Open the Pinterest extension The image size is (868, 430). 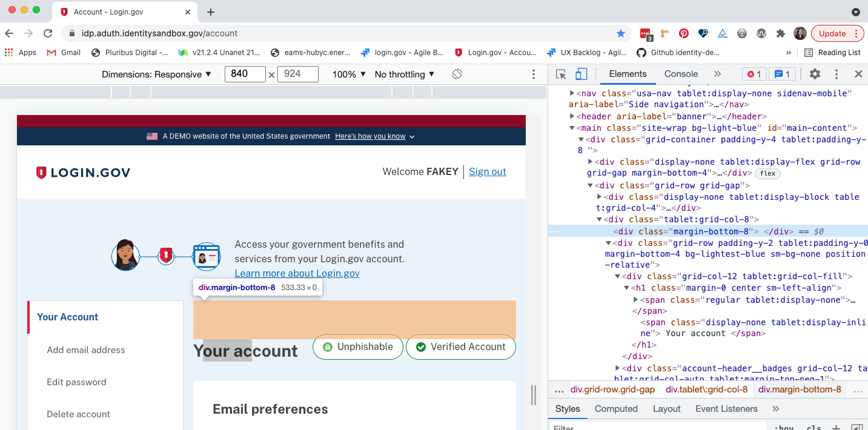(683, 33)
